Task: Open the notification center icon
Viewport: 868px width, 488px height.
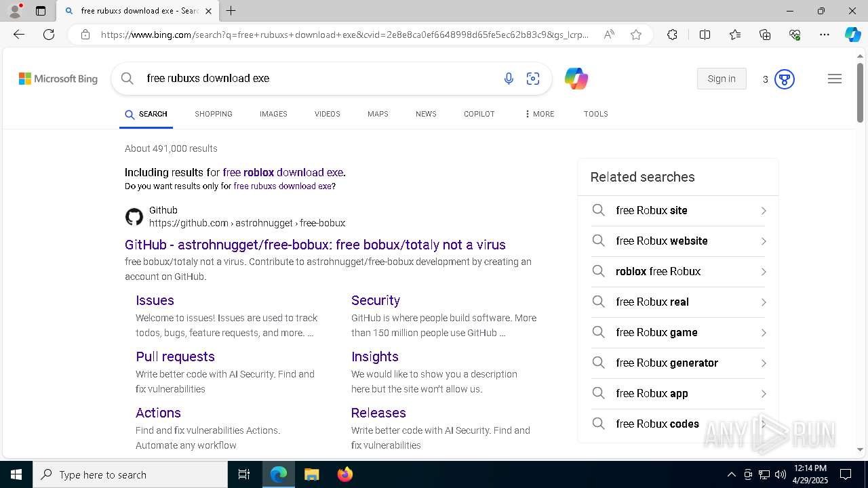Action: pyautogui.click(x=846, y=474)
